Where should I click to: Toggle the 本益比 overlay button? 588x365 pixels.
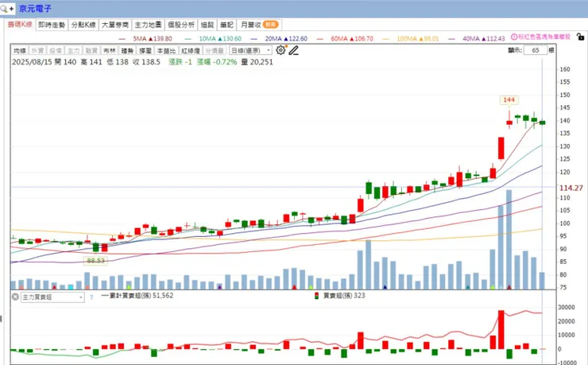[167, 50]
